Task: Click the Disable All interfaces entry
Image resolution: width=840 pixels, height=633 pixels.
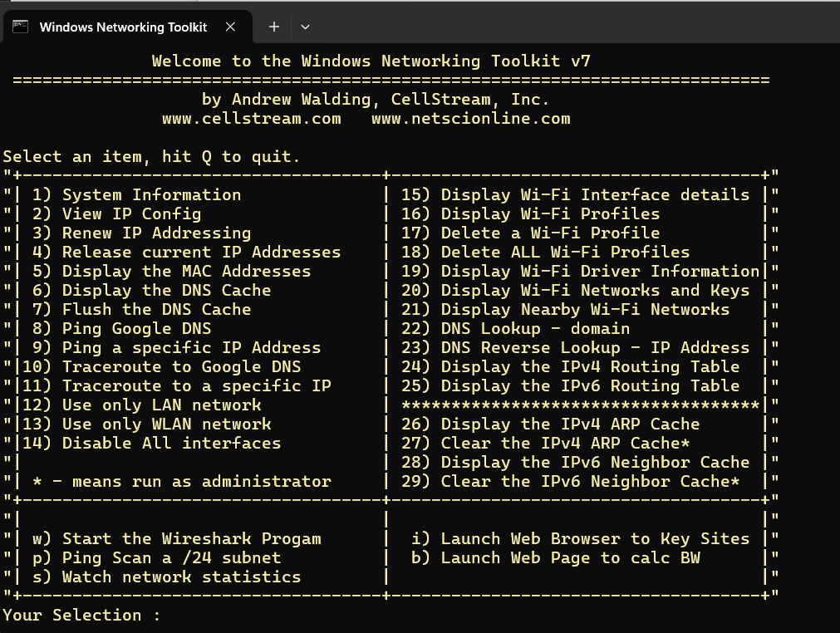Action: pos(156,444)
